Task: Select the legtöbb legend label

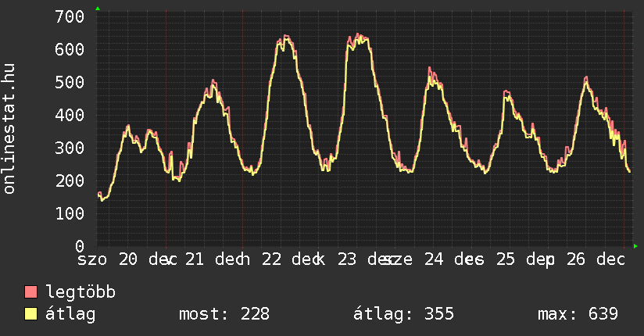Action: [x=80, y=293]
